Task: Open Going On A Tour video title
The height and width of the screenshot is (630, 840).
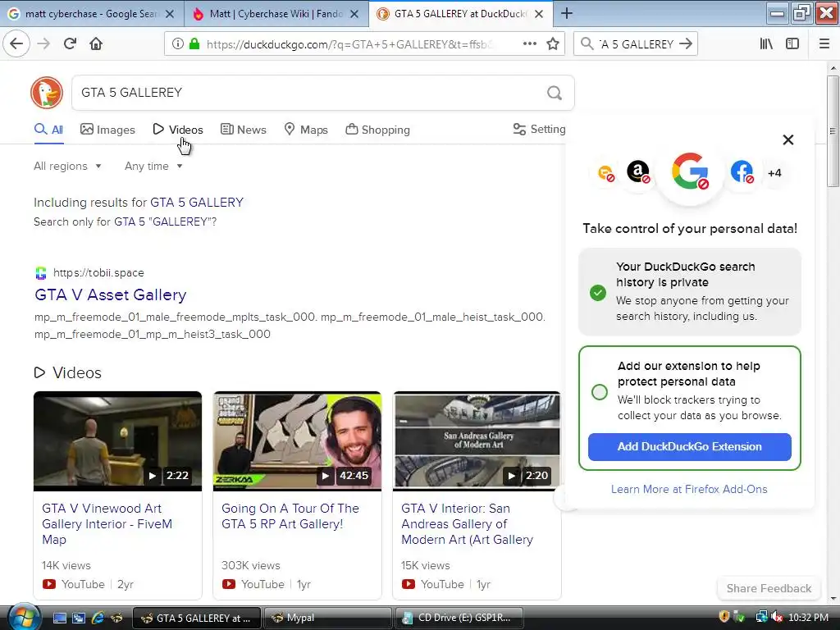Action: (290, 516)
